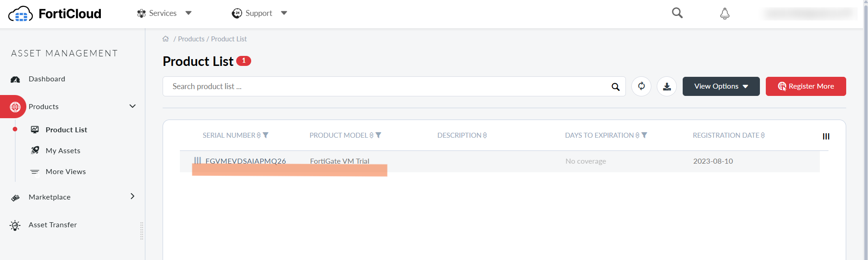868x260 pixels.
Task: Click the blurred account name
Action: click(x=809, y=14)
